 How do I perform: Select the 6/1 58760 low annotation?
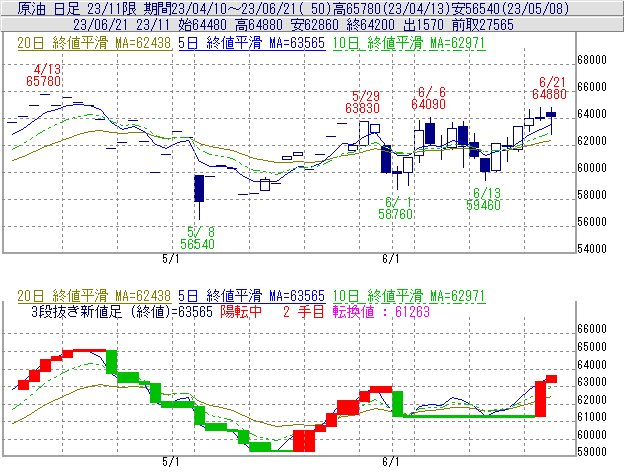(x=395, y=208)
